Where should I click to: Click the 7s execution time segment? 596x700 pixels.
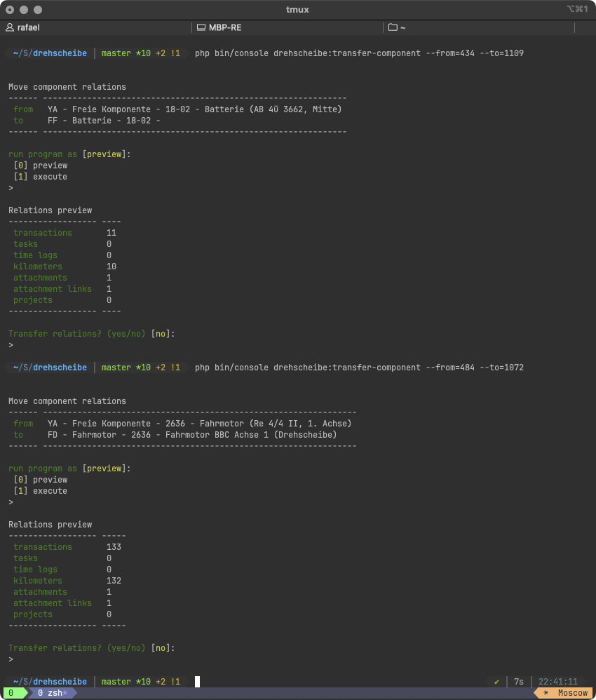point(518,682)
